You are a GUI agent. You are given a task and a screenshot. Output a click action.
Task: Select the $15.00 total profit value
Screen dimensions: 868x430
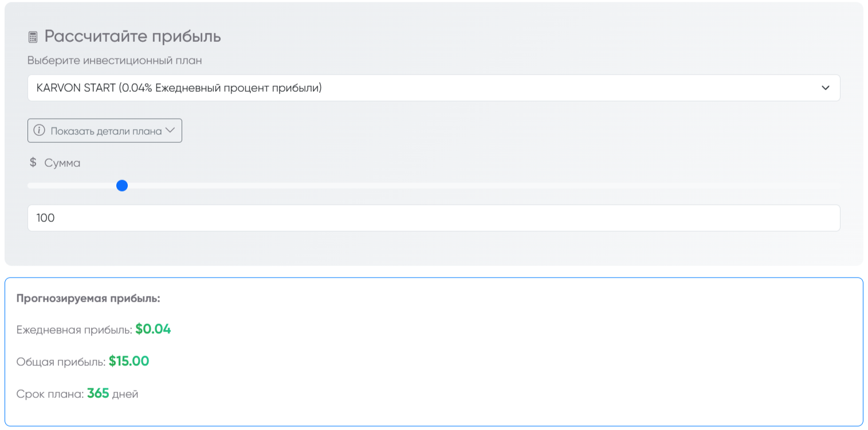point(129,361)
